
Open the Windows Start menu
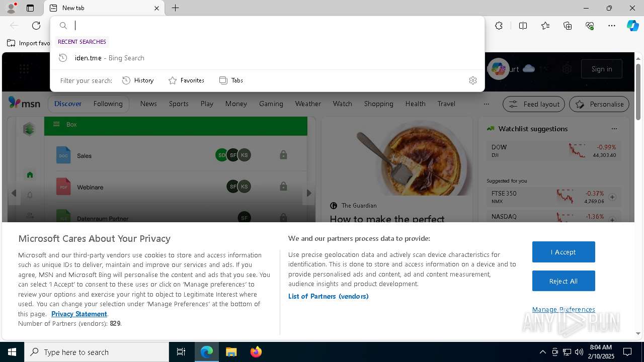click(x=12, y=352)
